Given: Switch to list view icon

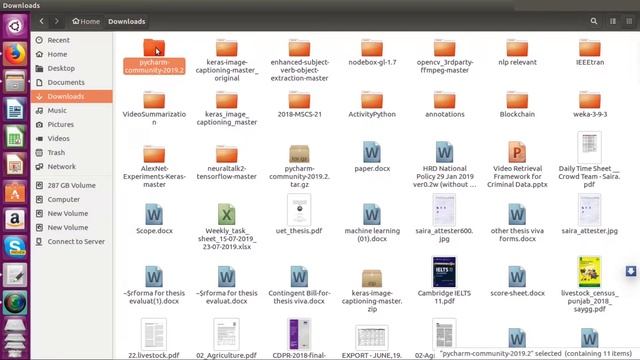Looking at the screenshot, I should (613, 21).
